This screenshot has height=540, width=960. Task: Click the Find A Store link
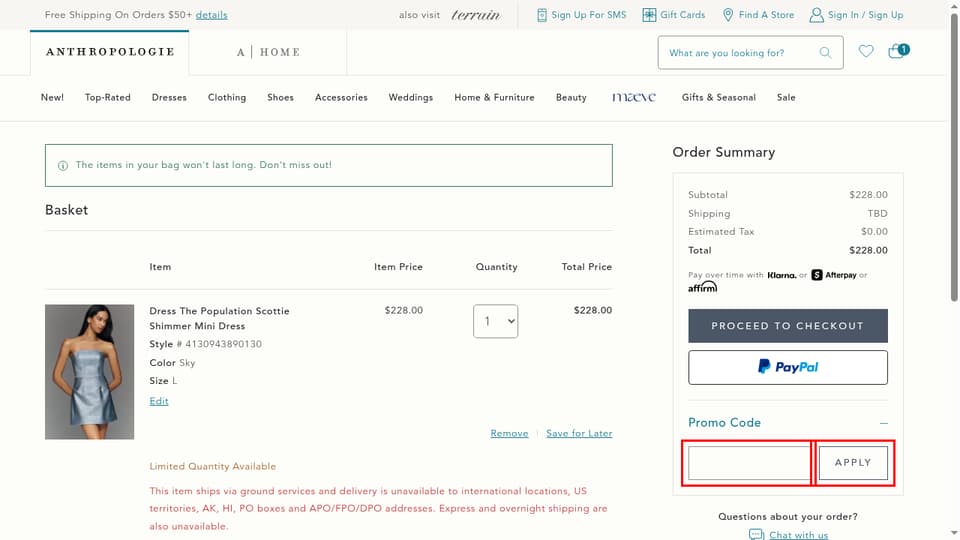(766, 15)
